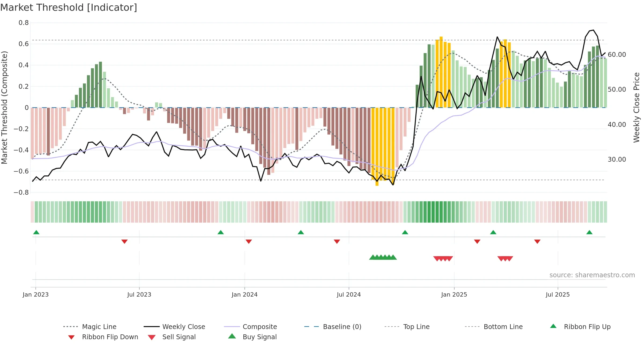This screenshot has width=644, height=362.
Task: Click the 0.8 composite axis tick
Action: [24, 23]
